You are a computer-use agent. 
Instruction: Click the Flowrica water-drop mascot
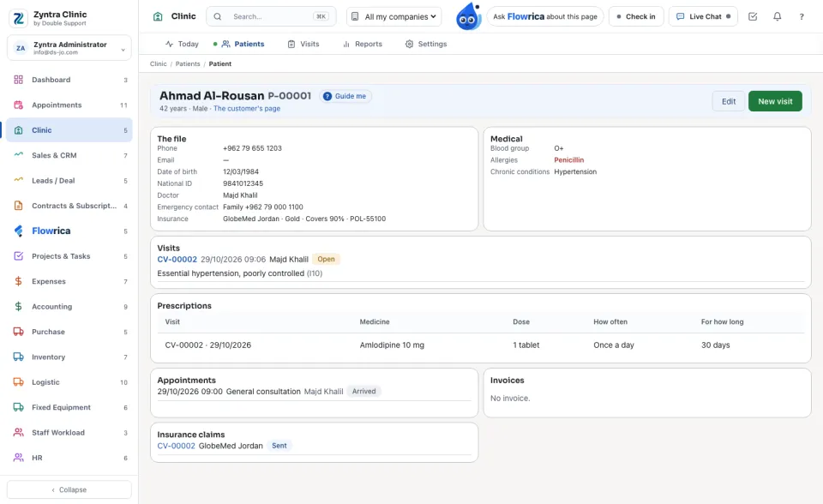(468, 17)
